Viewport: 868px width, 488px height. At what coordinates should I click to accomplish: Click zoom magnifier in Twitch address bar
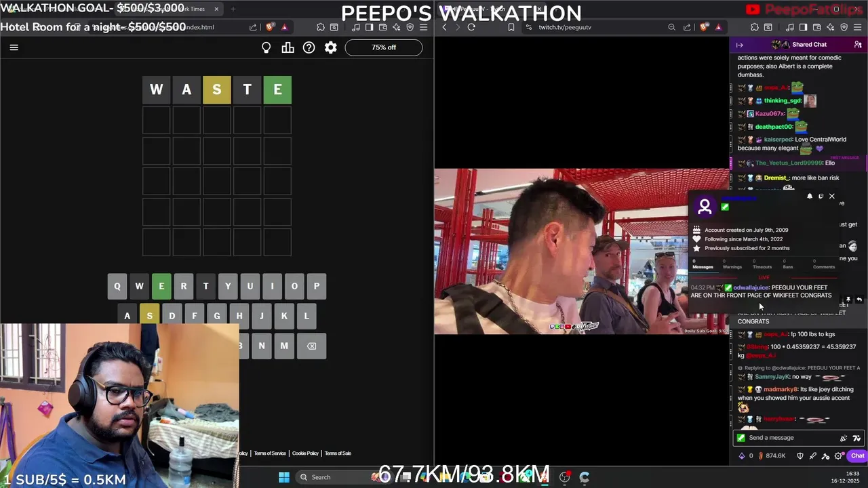click(671, 27)
